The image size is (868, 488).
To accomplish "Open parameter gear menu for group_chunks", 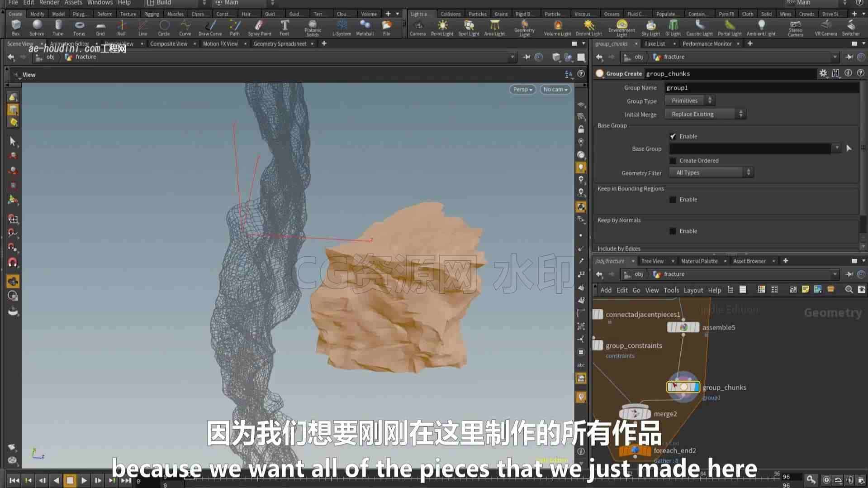I will [x=823, y=73].
